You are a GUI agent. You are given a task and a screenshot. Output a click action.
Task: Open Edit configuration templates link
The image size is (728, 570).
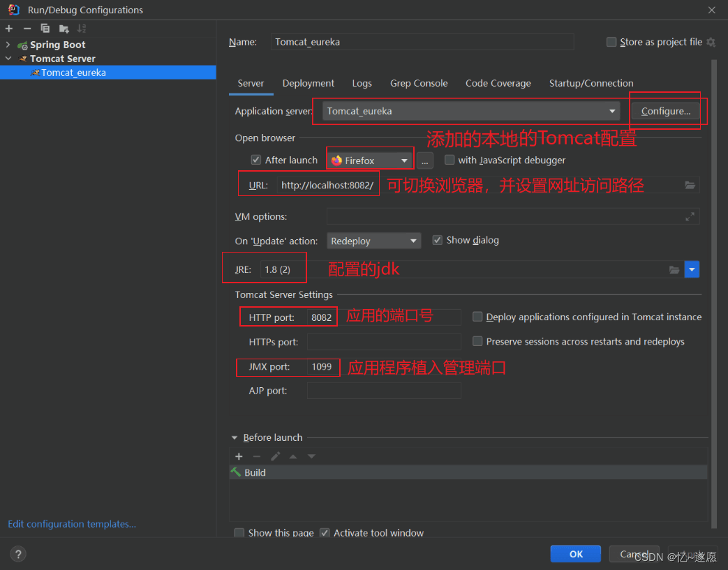tap(72, 524)
